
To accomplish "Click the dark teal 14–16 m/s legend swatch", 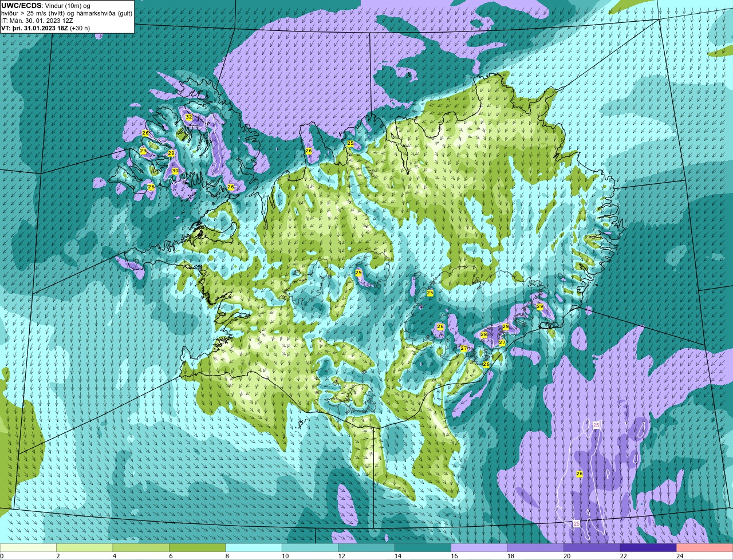I will pyautogui.click(x=423, y=547).
